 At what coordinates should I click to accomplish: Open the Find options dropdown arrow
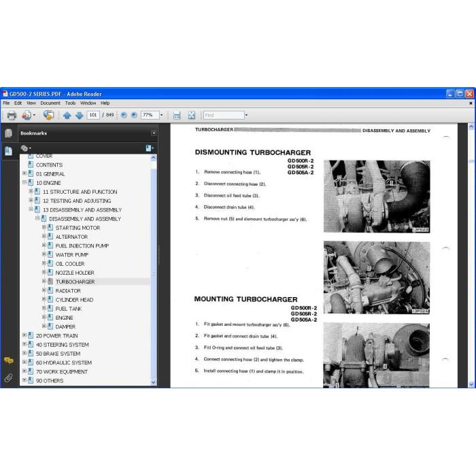point(246,115)
